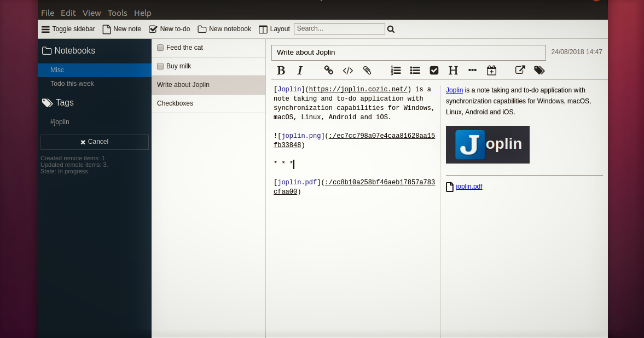Attach file using paperclip icon
The image size is (644, 338).
coord(367,70)
